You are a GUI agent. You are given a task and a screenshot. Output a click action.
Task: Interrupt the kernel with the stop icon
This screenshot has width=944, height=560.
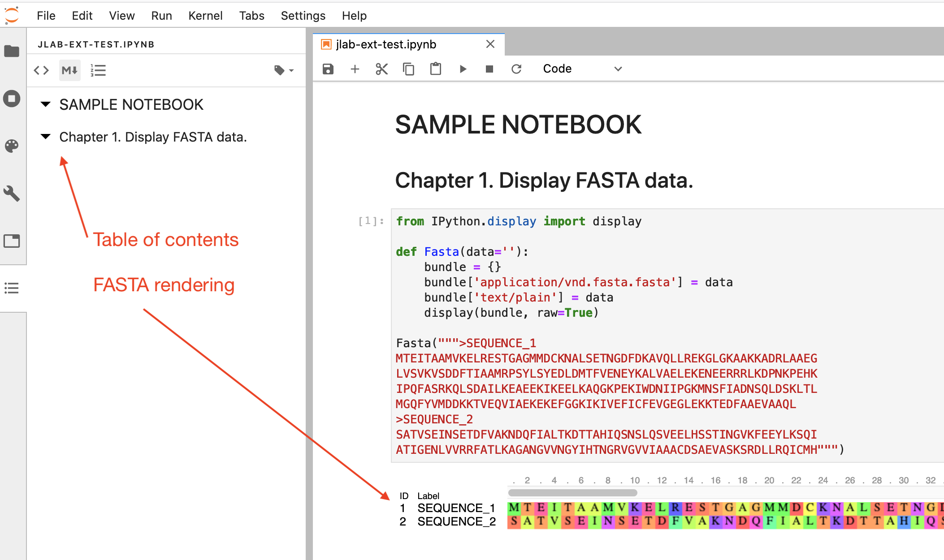489,69
